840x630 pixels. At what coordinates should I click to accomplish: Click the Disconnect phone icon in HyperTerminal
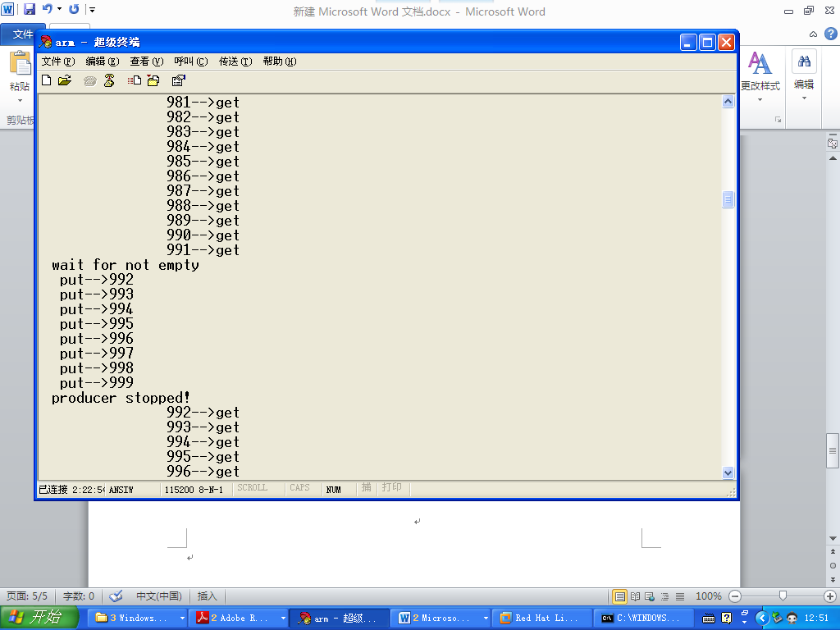(x=109, y=80)
